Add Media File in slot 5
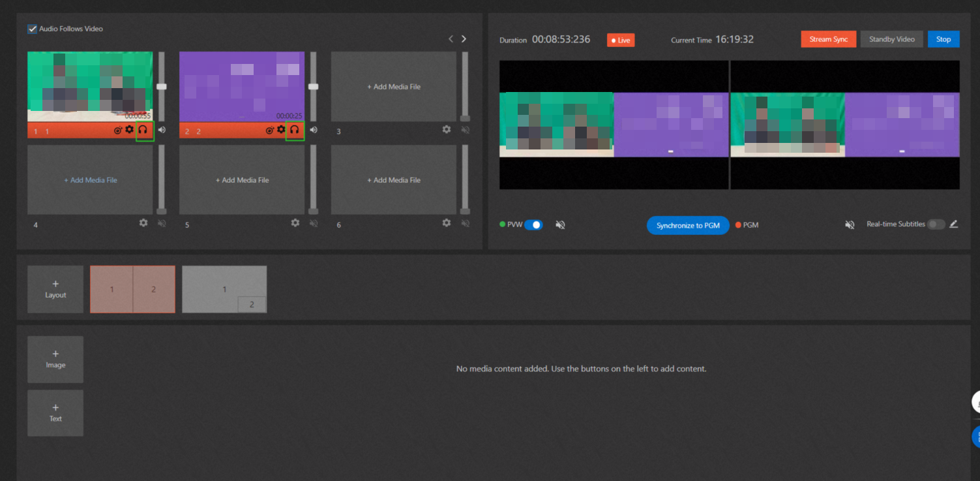The height and width of the screenshot is (481, 980). click(x=242, y=180)
